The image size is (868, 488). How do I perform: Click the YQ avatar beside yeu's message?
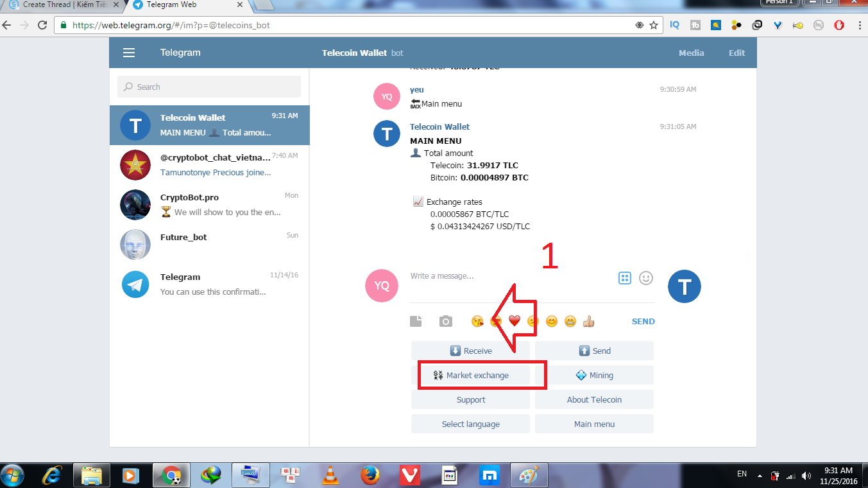[387, 96]
